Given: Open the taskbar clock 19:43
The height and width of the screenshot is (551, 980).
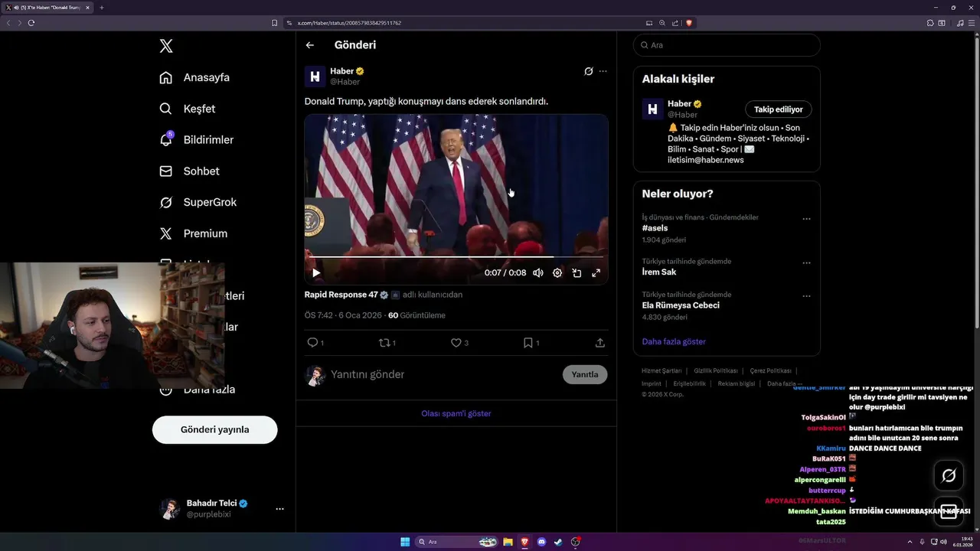Looking at the screenshot, I should [963, 542].
